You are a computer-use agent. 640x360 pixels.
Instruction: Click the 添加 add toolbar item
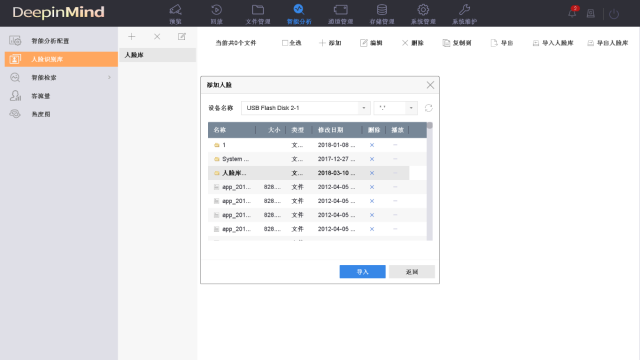(x=330, y=43)
